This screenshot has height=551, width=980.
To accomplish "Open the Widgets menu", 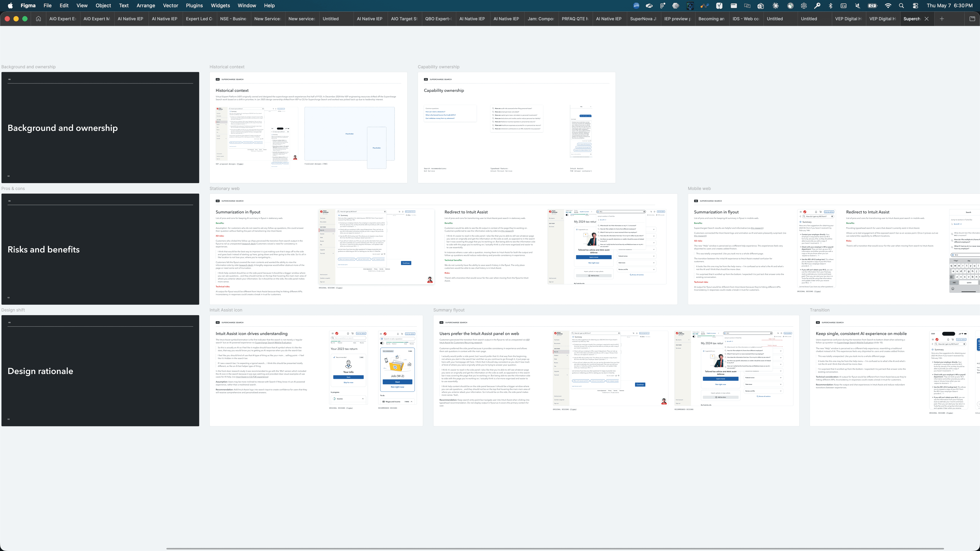I will coord(220,6).
